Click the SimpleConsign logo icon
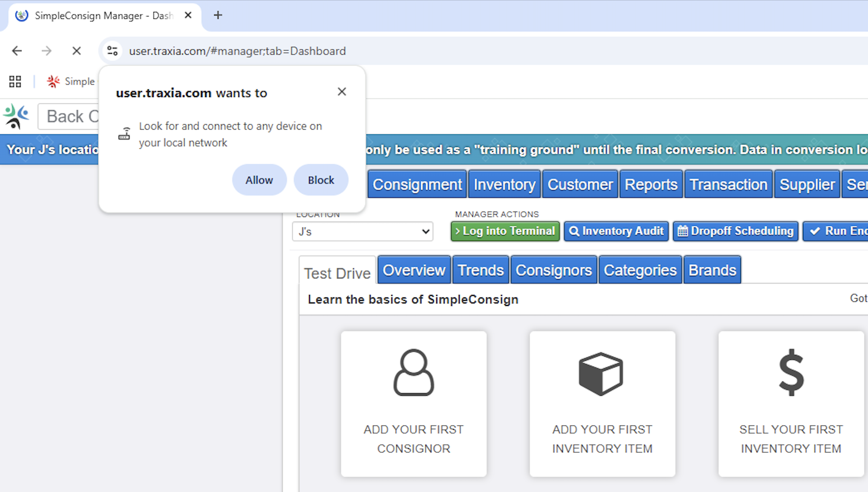This screenshot has width=868, height=492. pos(16,116)
